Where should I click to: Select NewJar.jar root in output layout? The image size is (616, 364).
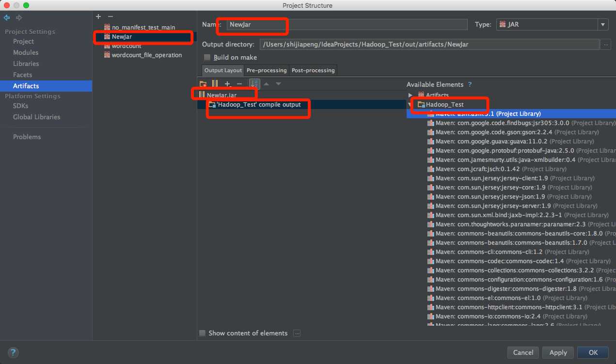221,95
